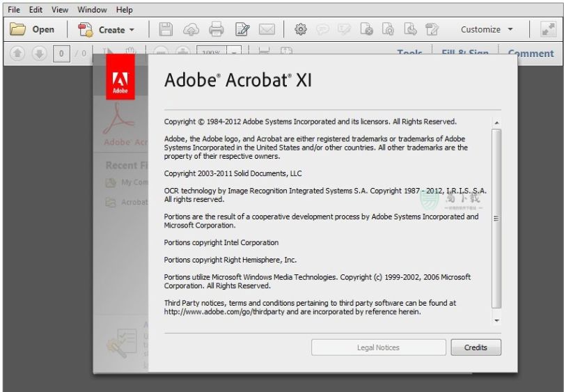This screenshot has height=392, width=564.
Task: Click the Portions copyright Intel Corporation line
Action: coord(221,243)
